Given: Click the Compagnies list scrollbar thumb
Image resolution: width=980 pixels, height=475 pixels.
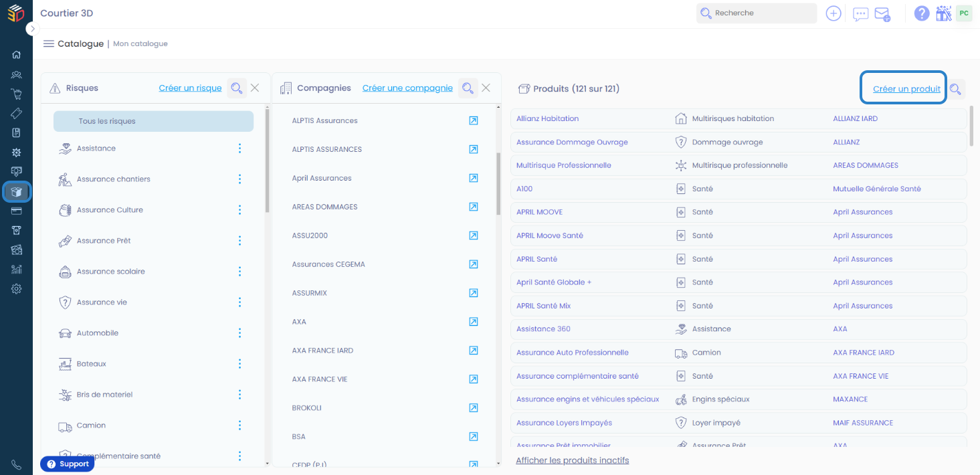Looking at the screenshot, I should point(498,183).
